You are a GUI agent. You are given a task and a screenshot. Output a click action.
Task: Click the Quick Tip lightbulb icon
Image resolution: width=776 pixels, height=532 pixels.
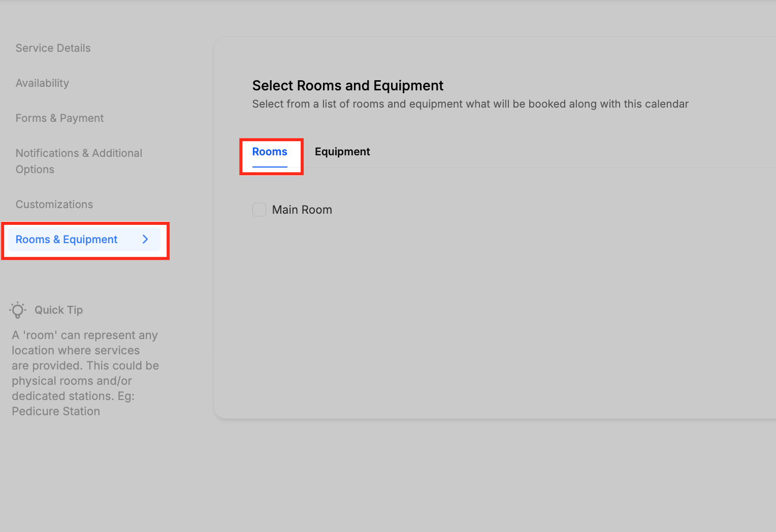(18, 310)
